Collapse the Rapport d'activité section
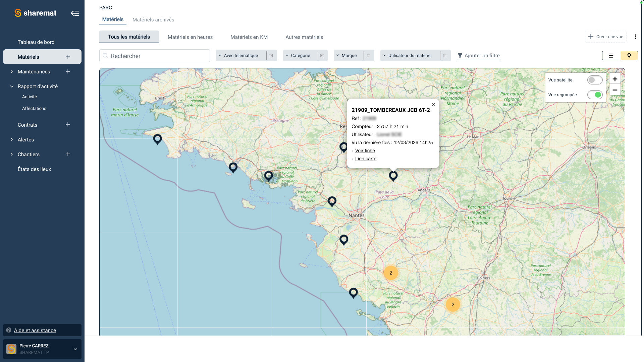The height and width of the screenshot is (362, 644). coord(12,86)
